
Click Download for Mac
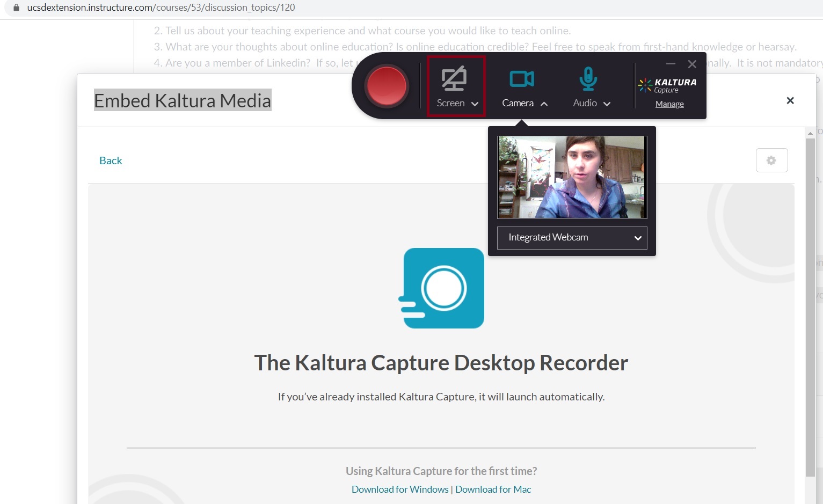click(493, 489)
